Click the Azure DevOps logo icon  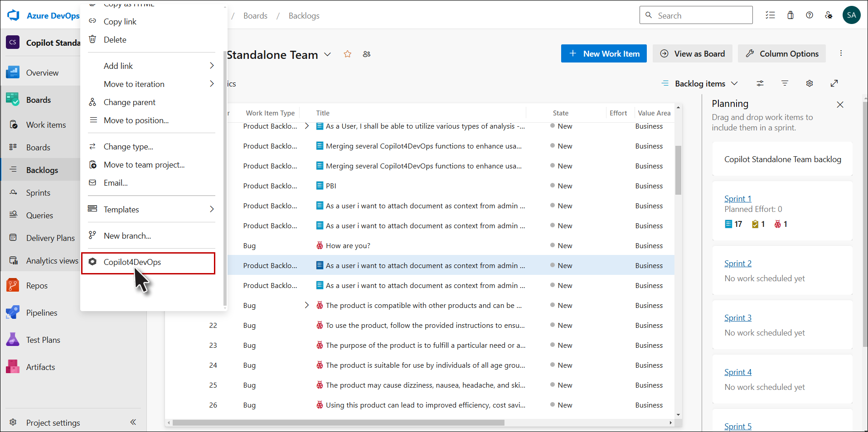click(14, 15)
